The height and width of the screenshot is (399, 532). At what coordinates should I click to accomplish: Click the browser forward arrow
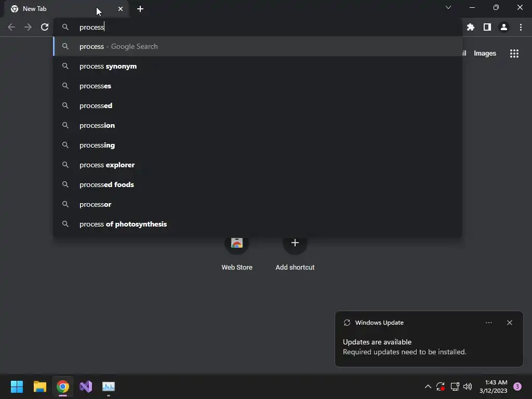pos(28,27)
